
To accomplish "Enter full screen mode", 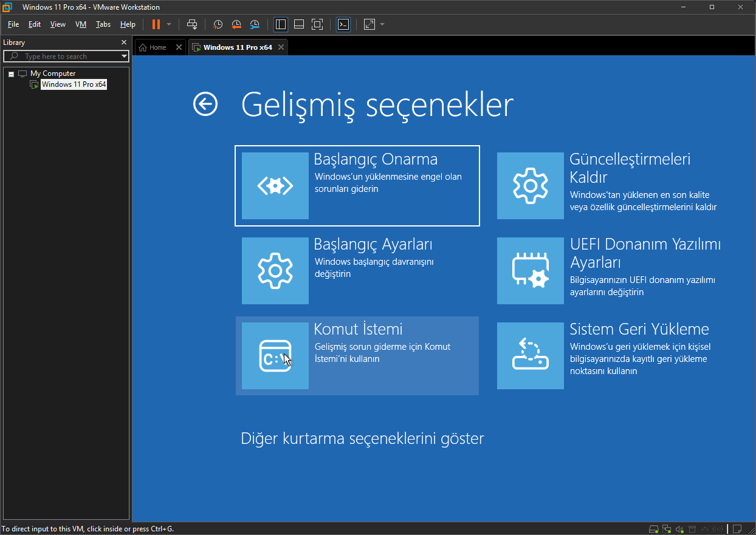I will click(317, 24).
